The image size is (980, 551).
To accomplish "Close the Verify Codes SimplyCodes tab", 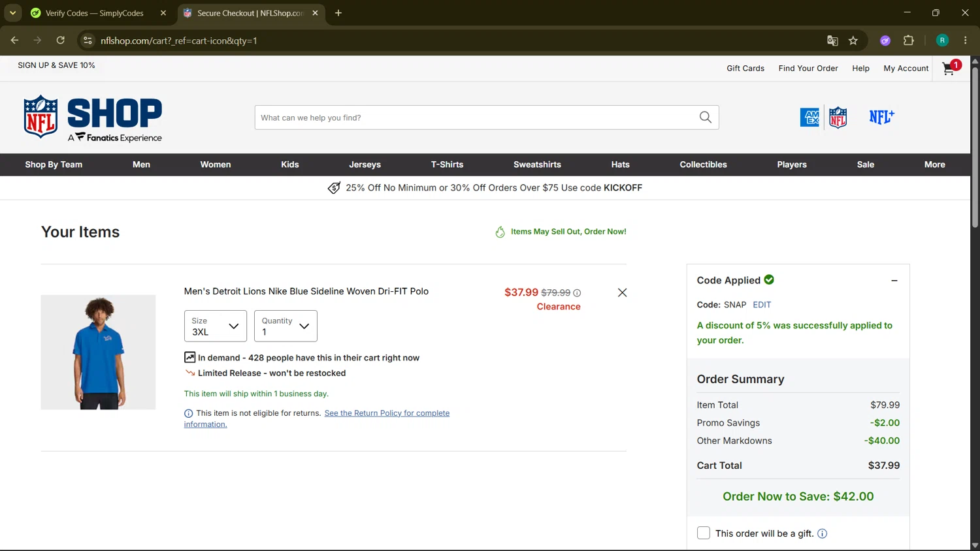I will [x=163, y=13].
